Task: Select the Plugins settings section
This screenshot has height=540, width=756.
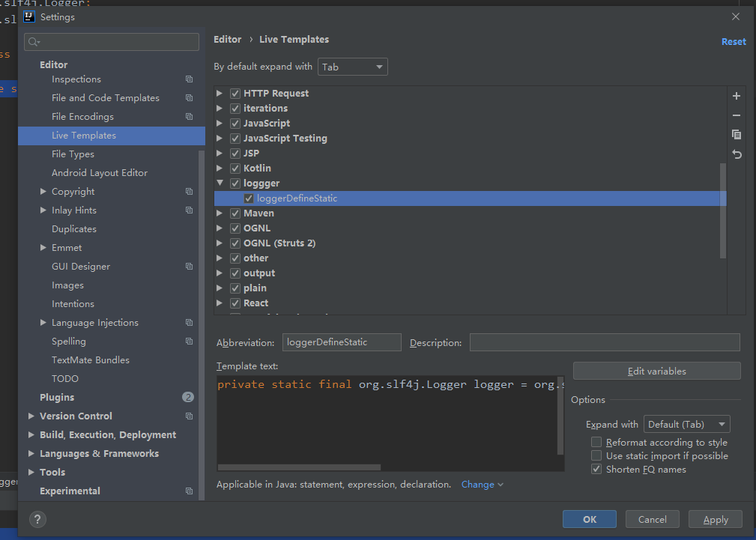Action: [57, 397]
